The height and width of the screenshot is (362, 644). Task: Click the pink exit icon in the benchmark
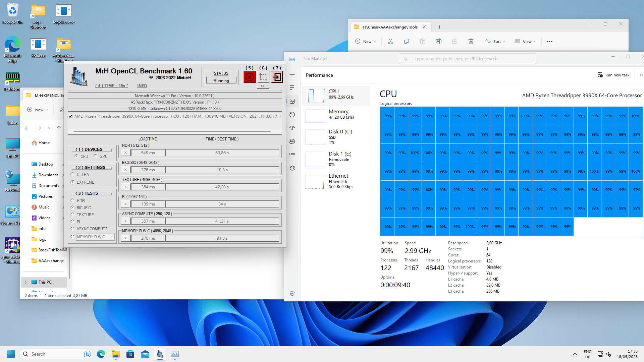tap(277, 77)
